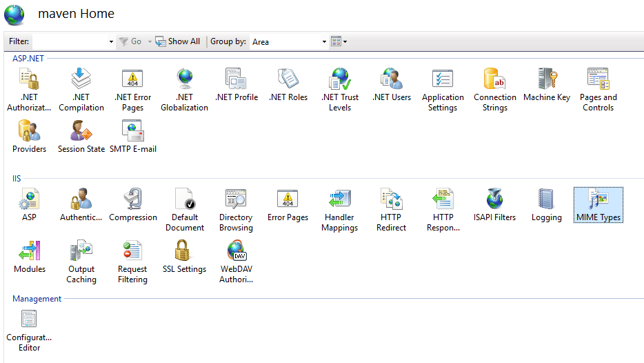The image size is (644, 363).
Task: Expand the Group by Area dropdown
Action: coord(324,42)
